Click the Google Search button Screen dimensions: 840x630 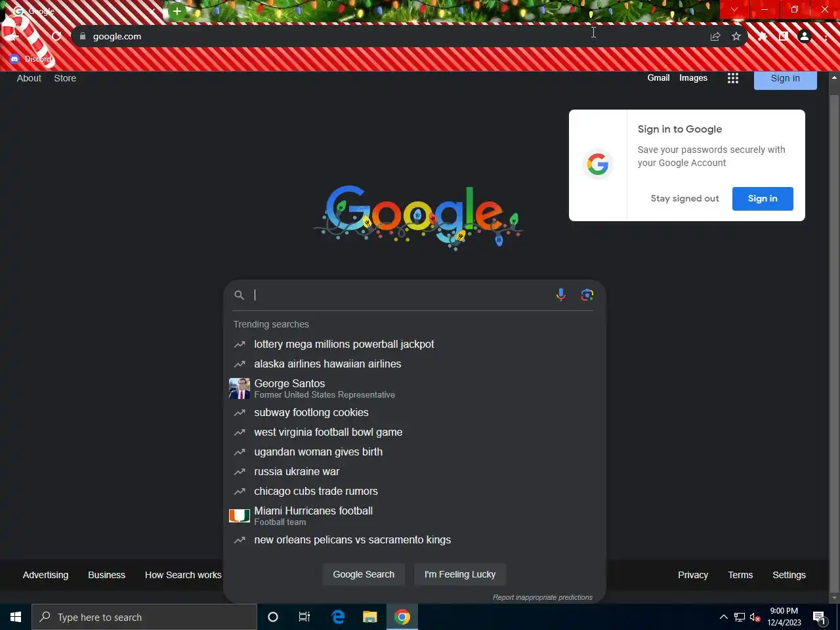click(x=364, y=574)
